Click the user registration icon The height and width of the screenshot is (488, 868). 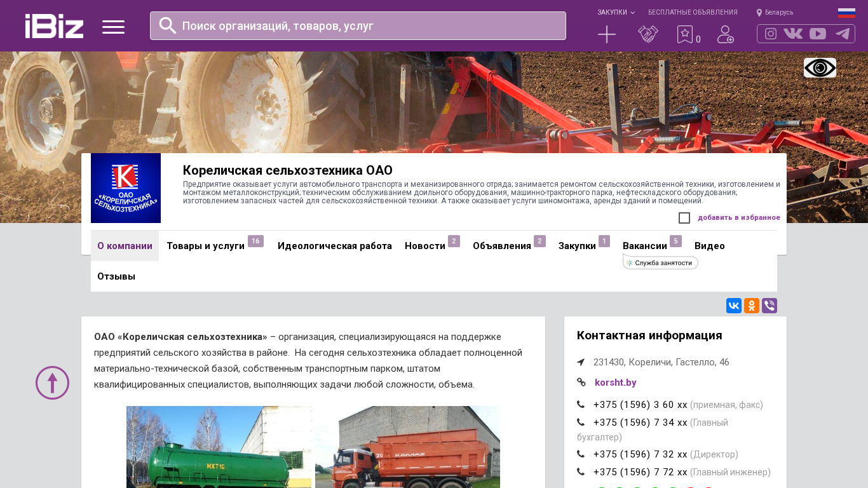(726, 34)
